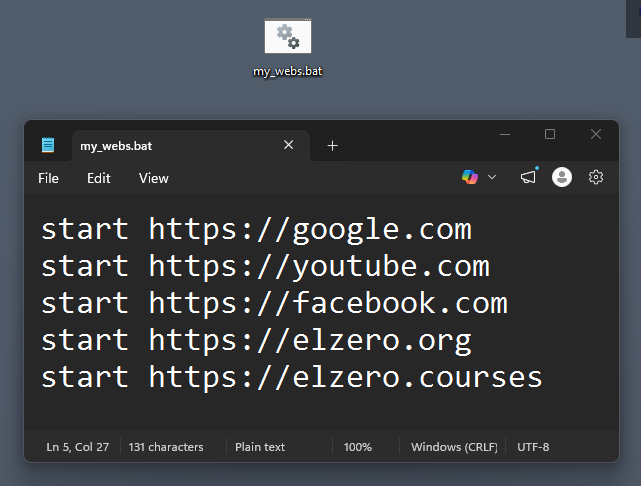Click the 100% zoom level indicator
This screenshot has height=486, width=641.
point(358,447)
